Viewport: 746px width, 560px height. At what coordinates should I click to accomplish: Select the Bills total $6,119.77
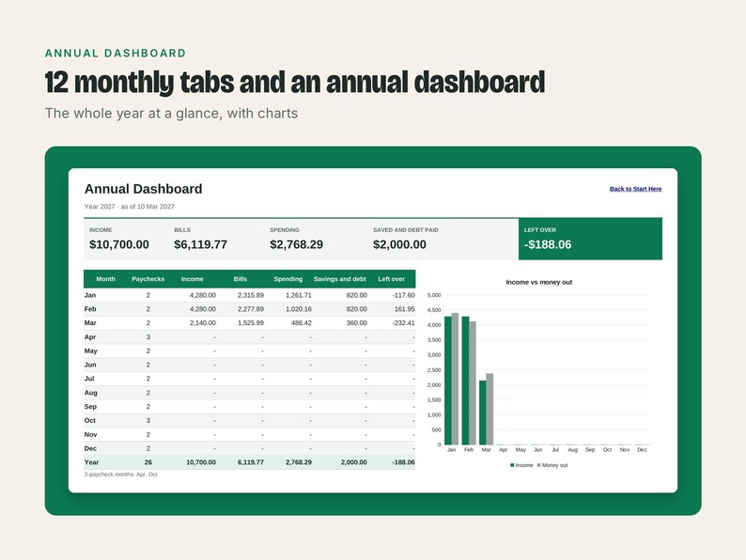point(200,244)
